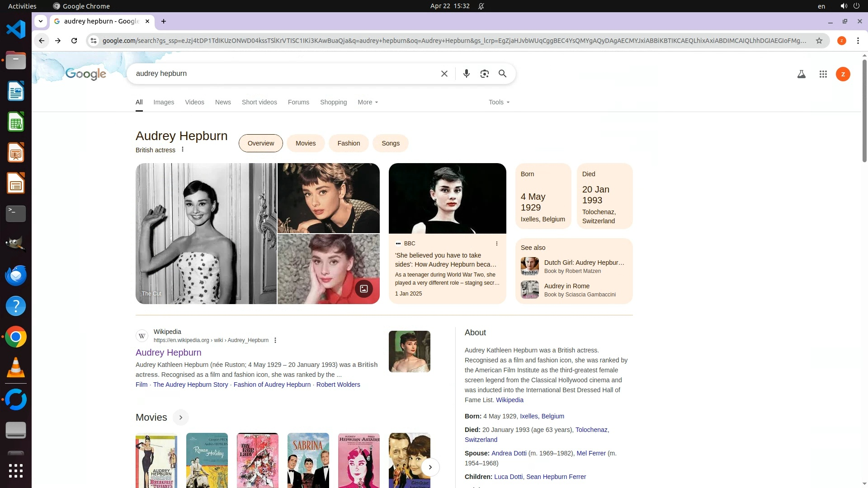
Task: Switch to the Images tab
Action: [x=163, y=102]
